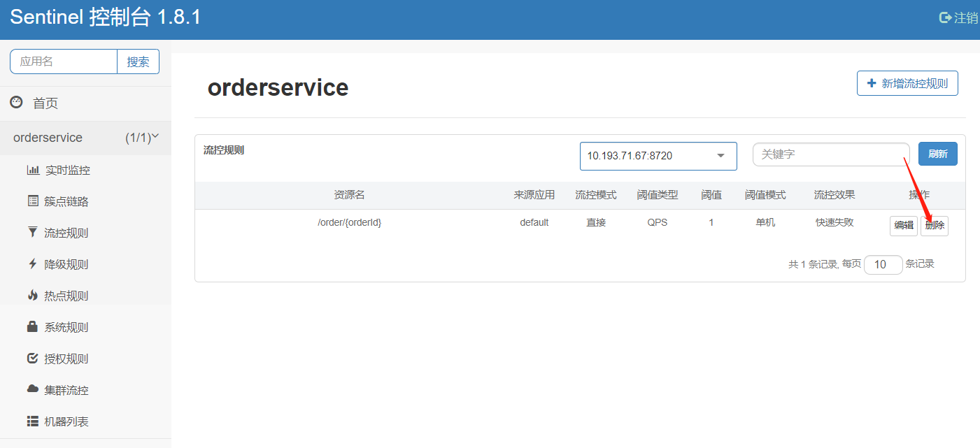Click the orderservice page heading

coord(278,87)
